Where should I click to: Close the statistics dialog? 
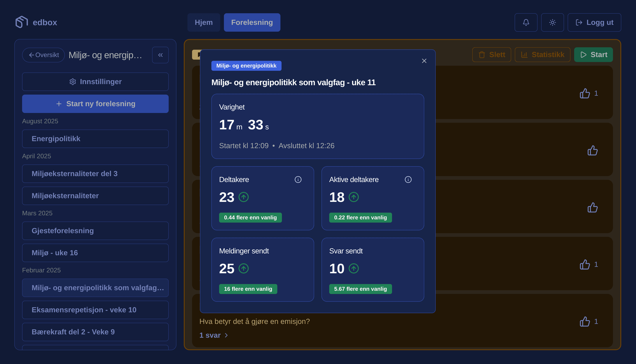424,61
